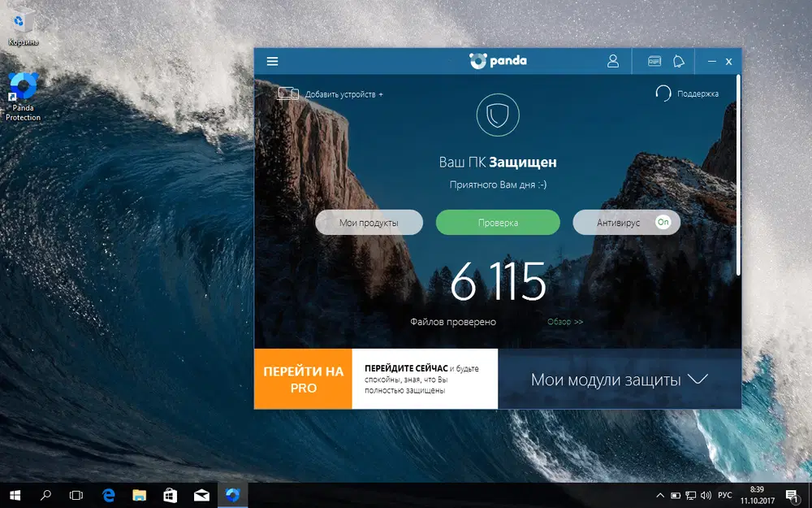Switch to the Проверка section
Viewport: 812px width, 508px height.
(x=497, y=221)
